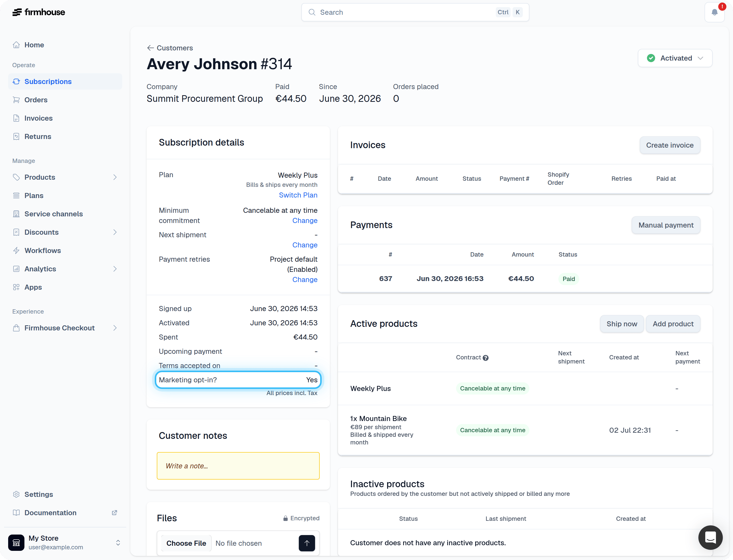Click the Encrypted lock icon
The width and height of the screenshot is (733, 560).
(x=285, y=518)
